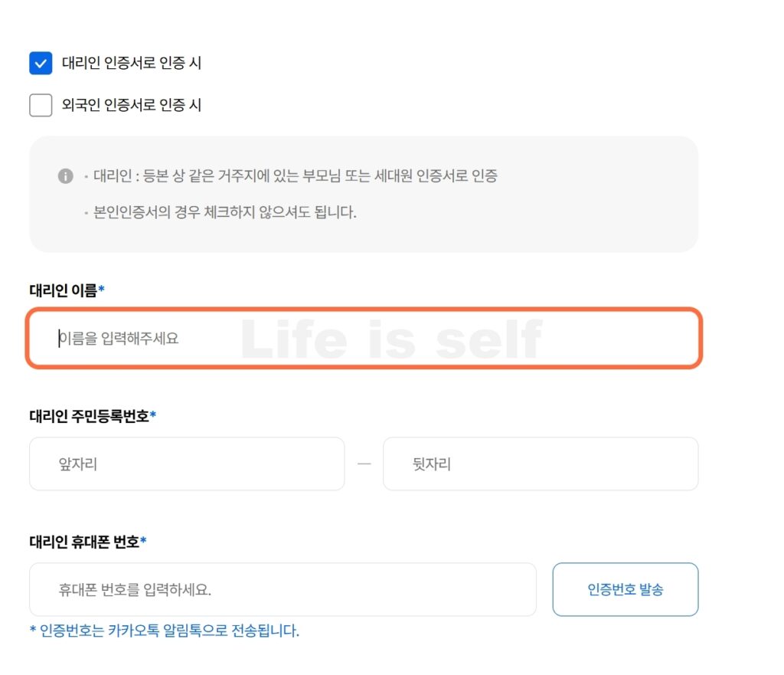
Task: Enable the 외국인 인증서로 인증 시 checkbox
Action: [x=41, y=105]
